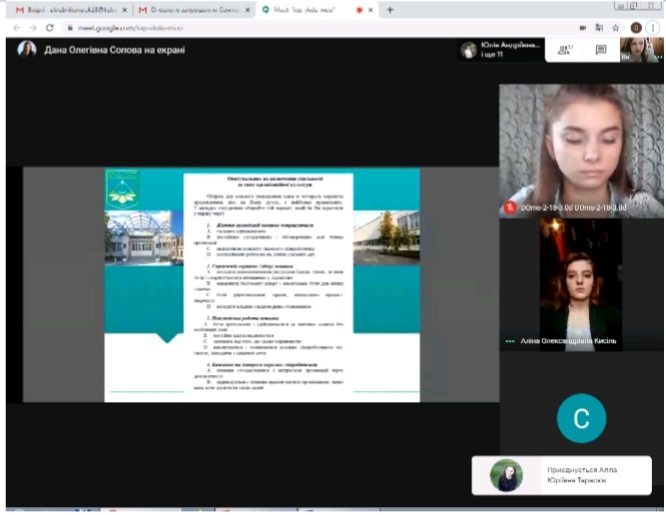Open the participants list showing 17 people
Viewport: 666px width, 515px height.
[x=565, y=50]
